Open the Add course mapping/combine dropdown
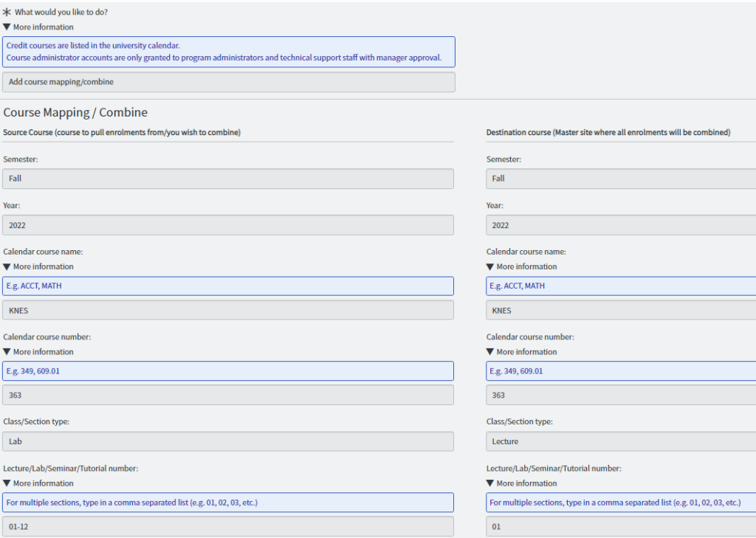 click(x=228, y=82)
